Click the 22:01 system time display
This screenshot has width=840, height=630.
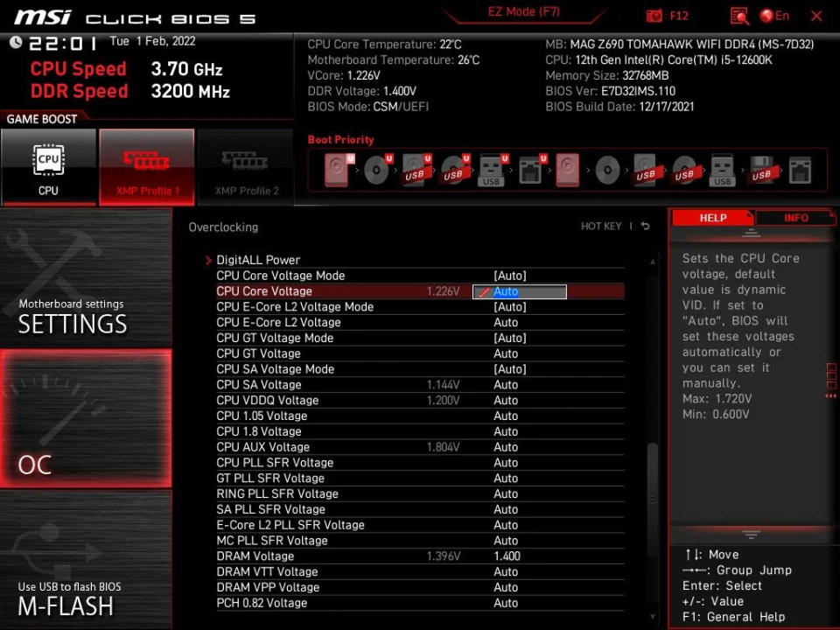[63, 43]
